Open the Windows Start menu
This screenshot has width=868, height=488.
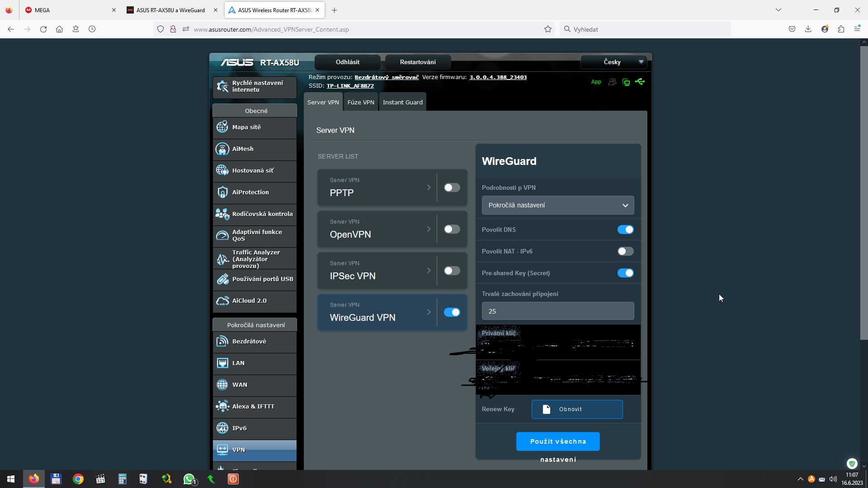click(x=11, y=479)
